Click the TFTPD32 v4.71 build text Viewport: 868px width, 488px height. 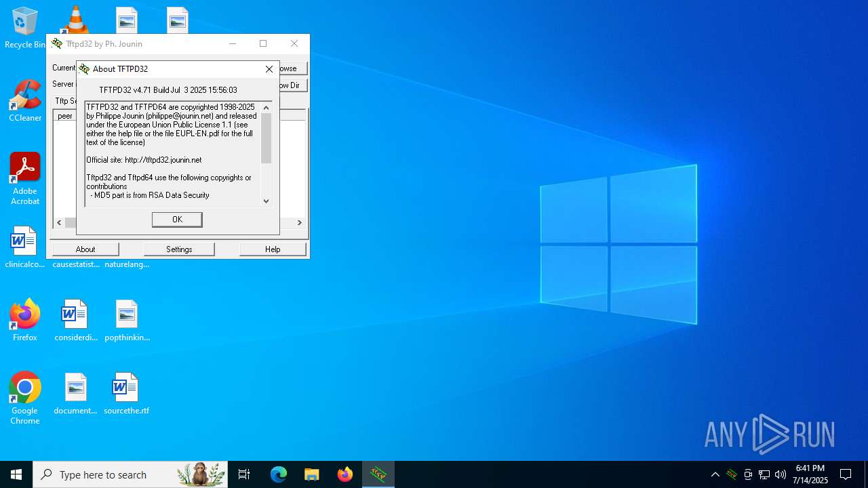(x=168, y=90)
